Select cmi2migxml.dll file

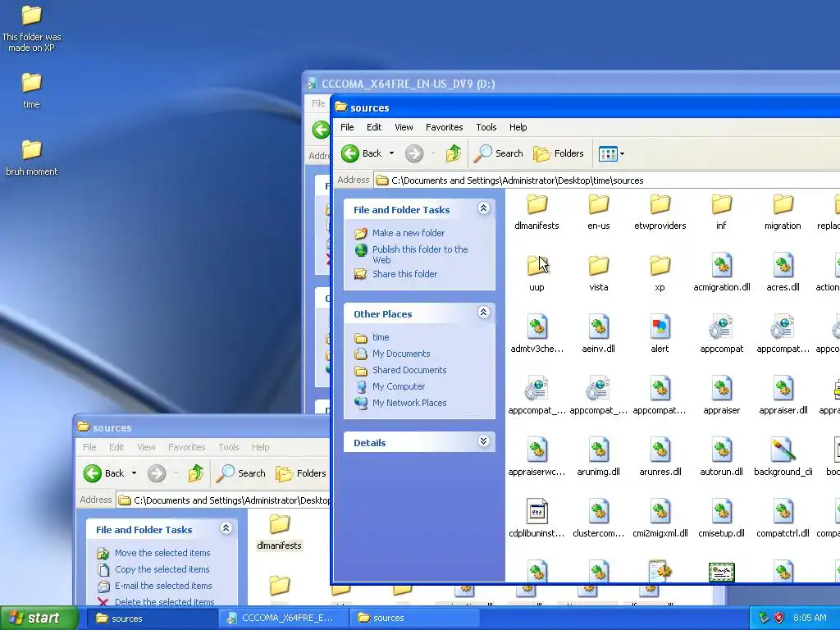[x=660, y=519]
